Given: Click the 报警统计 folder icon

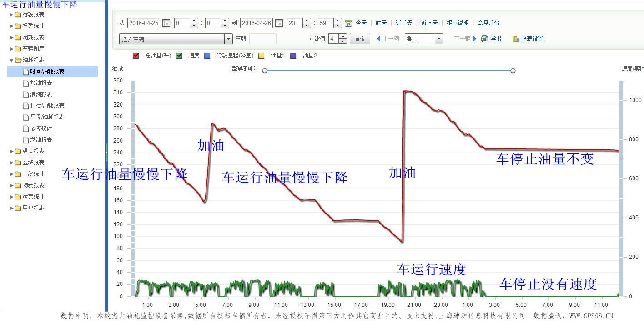Looking at the screenshot, I should [x=18, y=26].
